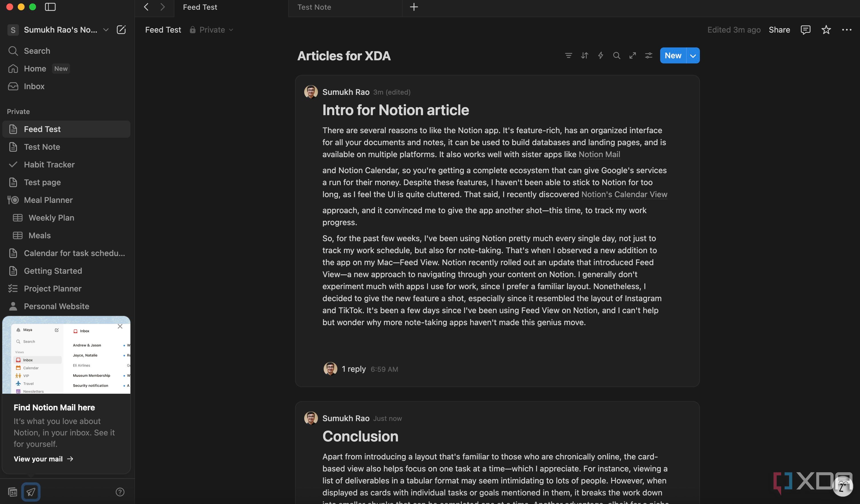Switch to the Feed Test tab

[x=231, y=7]
